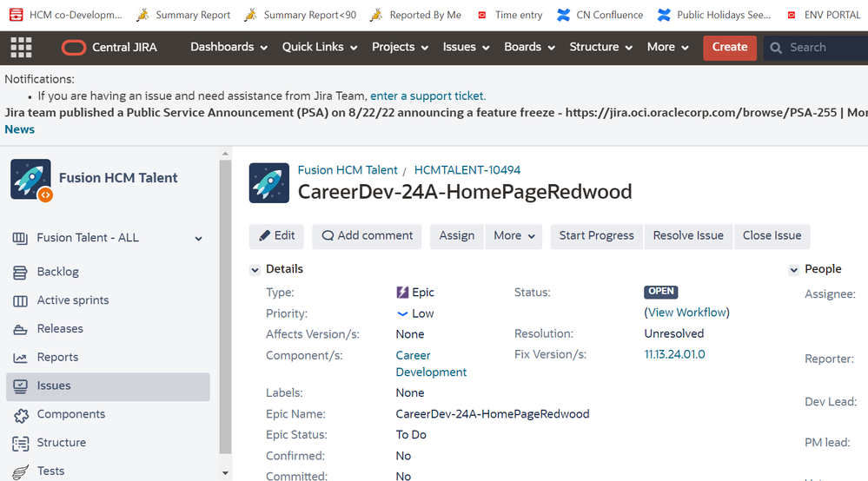Click the Fusion HCM Talent sidebar avatar

(30, 180)
